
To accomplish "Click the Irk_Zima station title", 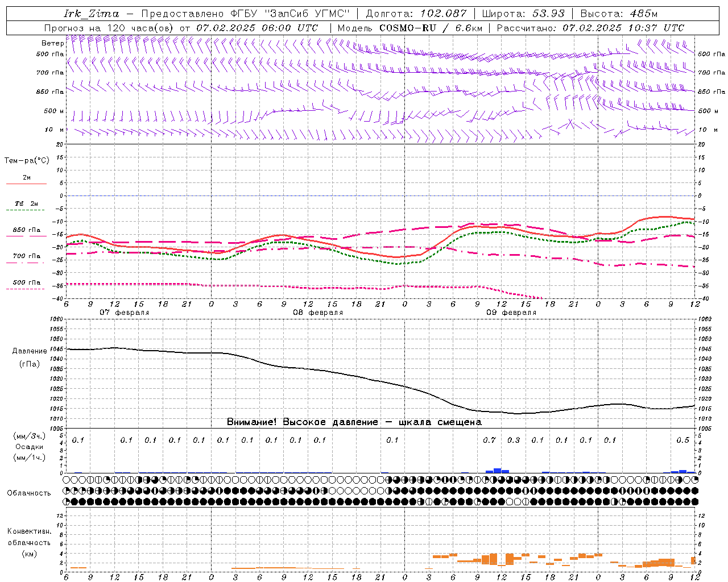I will [91, 14].
